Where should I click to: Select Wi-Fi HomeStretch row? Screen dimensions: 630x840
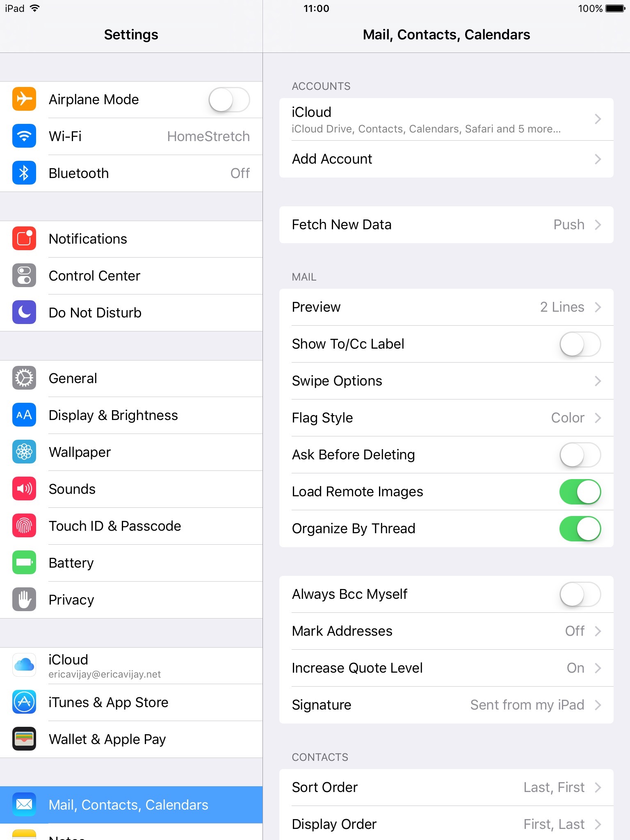click(x=131, y=136)
